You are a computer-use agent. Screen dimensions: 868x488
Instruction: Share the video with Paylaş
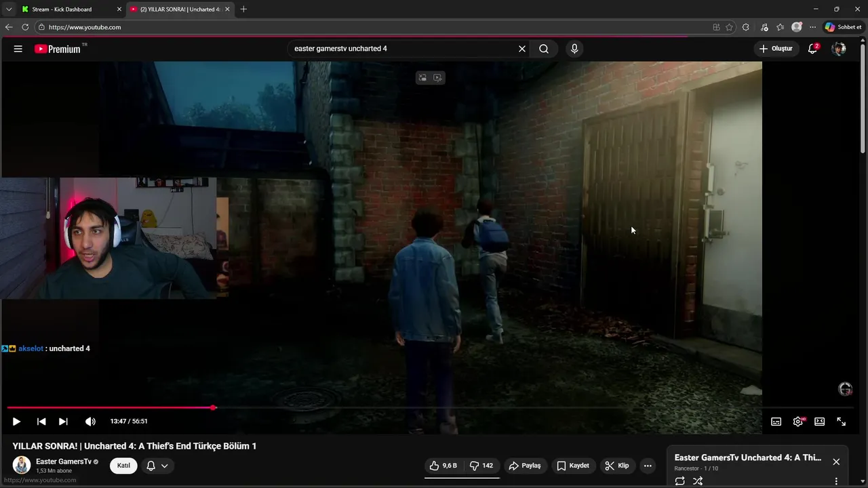[x=525, y=466]
